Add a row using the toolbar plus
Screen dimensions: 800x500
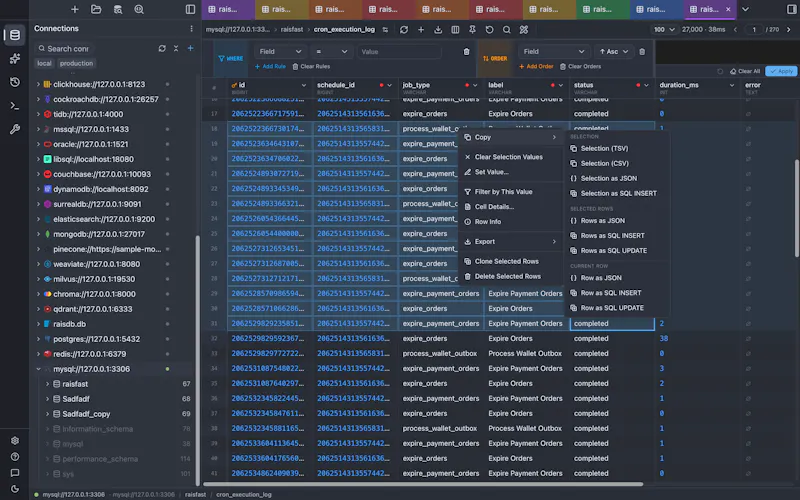click(421, 30)
